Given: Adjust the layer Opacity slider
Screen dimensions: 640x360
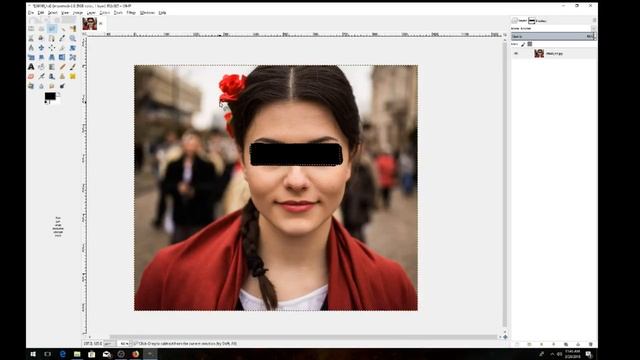Looking at the screenshot, I should coord(553,36).
